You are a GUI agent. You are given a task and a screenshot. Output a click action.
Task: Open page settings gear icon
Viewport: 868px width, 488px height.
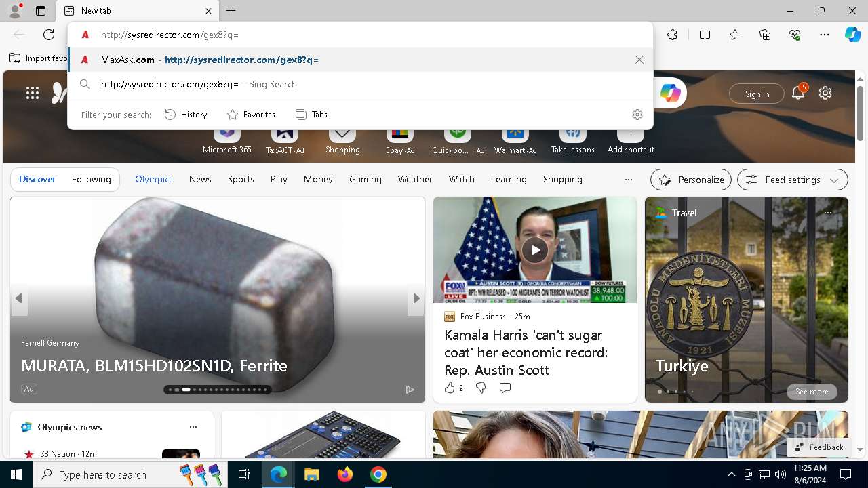tap(825, 94)
